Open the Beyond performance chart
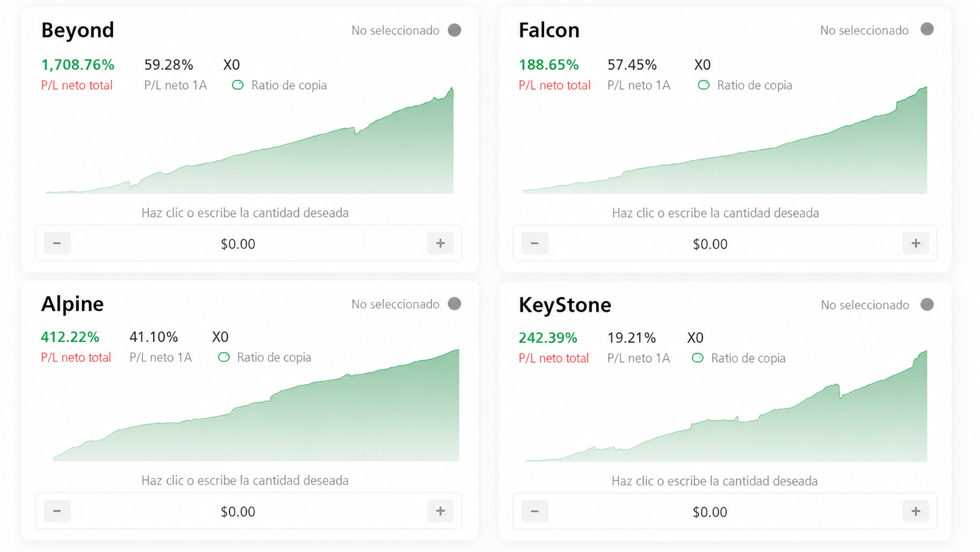This screenshot has height=552, width=980. click(x=250, y=141)
